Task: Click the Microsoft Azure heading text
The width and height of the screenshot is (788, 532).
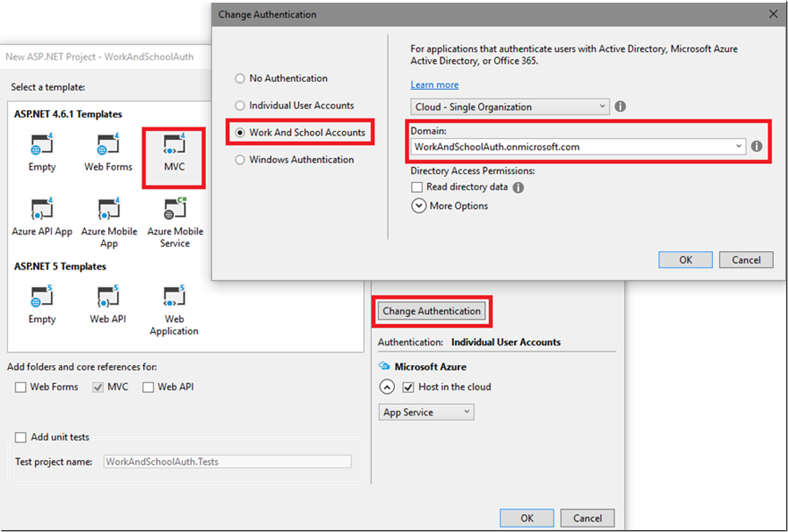Action: (431, 367)
